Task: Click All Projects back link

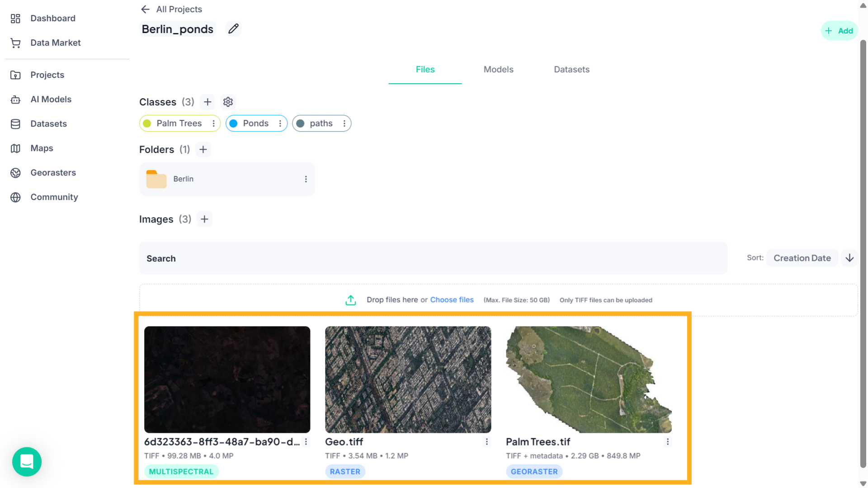Action: (179, 9)
